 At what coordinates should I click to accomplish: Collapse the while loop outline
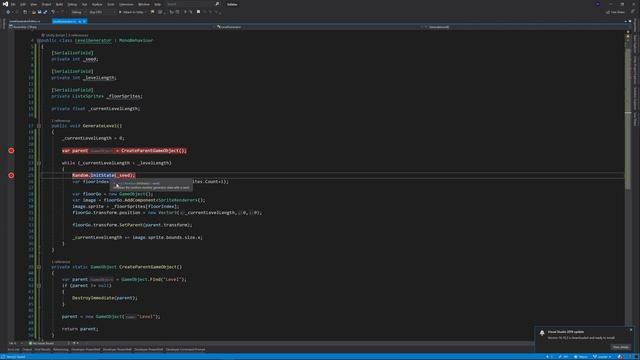click(39, 163)
